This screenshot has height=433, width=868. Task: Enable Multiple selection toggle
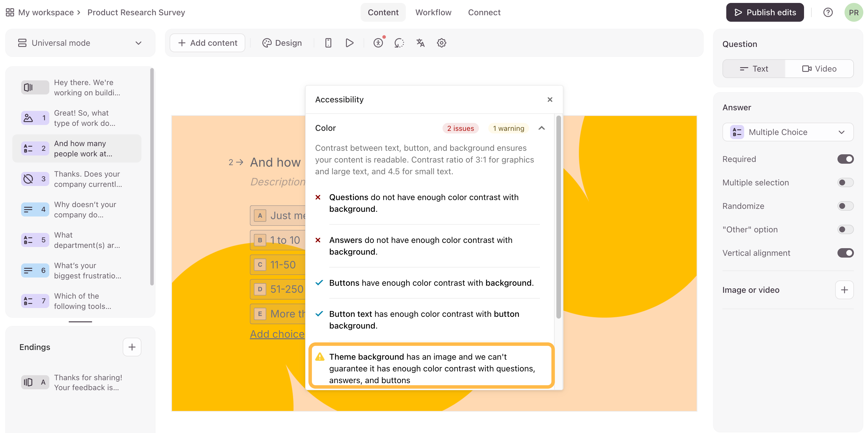(845, 183)
